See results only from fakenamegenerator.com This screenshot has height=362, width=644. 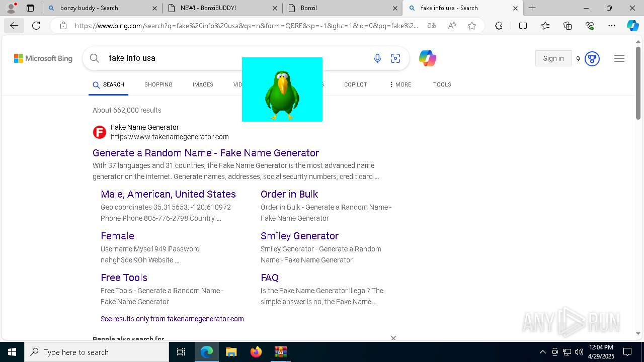pyautogui.click(x=172, y=319)
